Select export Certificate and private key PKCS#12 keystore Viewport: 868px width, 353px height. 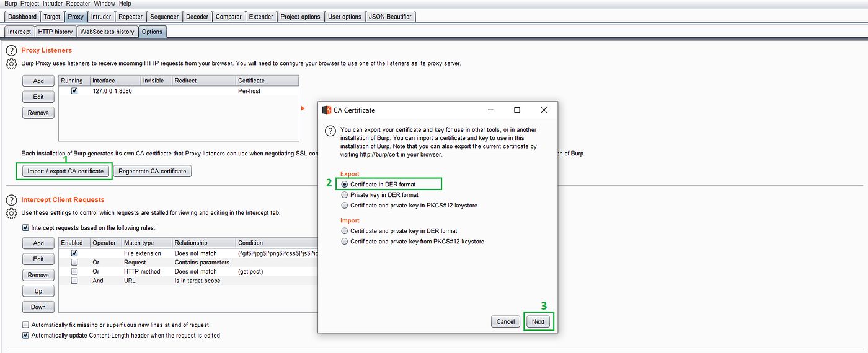(x=345, y=205)
